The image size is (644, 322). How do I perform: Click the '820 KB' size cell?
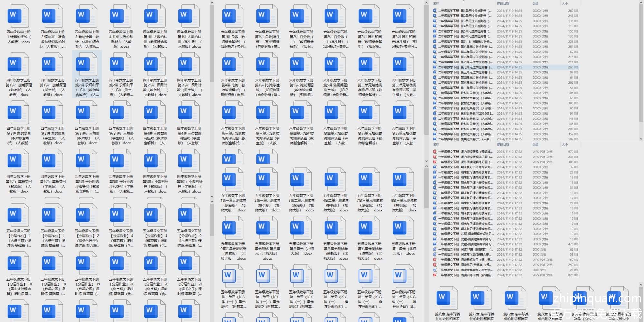click(x=573, y=275)
